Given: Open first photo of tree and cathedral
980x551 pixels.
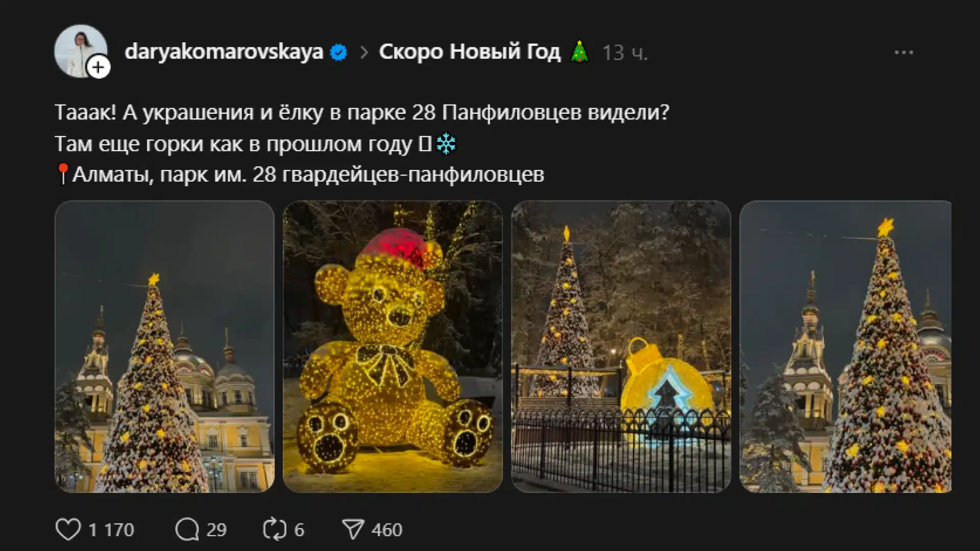Looking at the screenshot, I should (x=164, y=346).
